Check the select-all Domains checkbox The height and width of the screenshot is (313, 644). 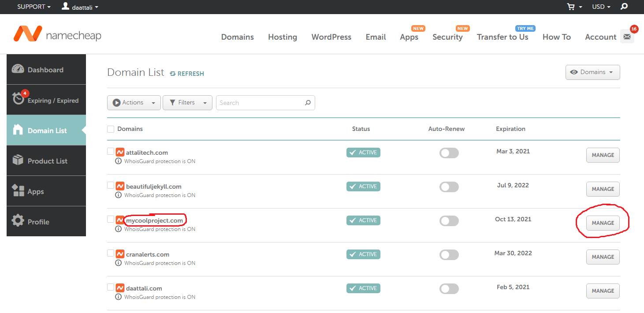[110, 129]
